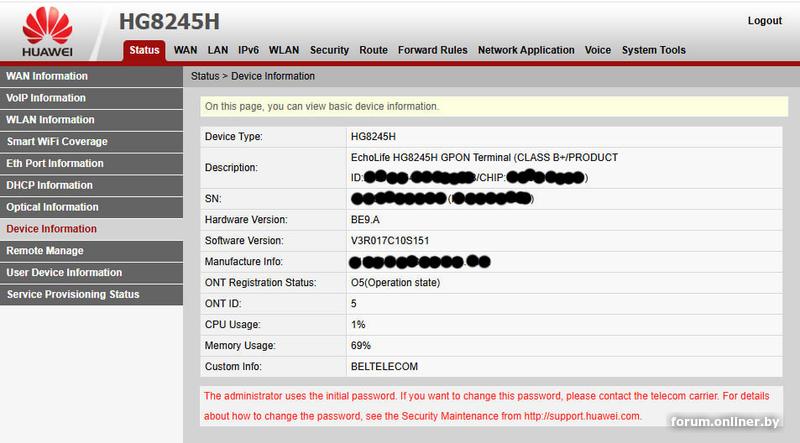
Task: Open the User Device Information page
Action: point(91,273)
